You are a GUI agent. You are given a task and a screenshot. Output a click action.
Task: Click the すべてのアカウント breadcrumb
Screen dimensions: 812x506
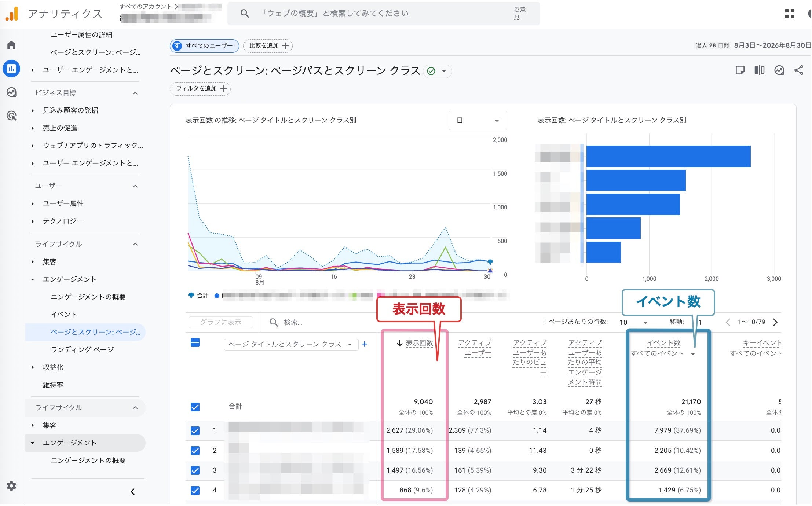(146, 6)
